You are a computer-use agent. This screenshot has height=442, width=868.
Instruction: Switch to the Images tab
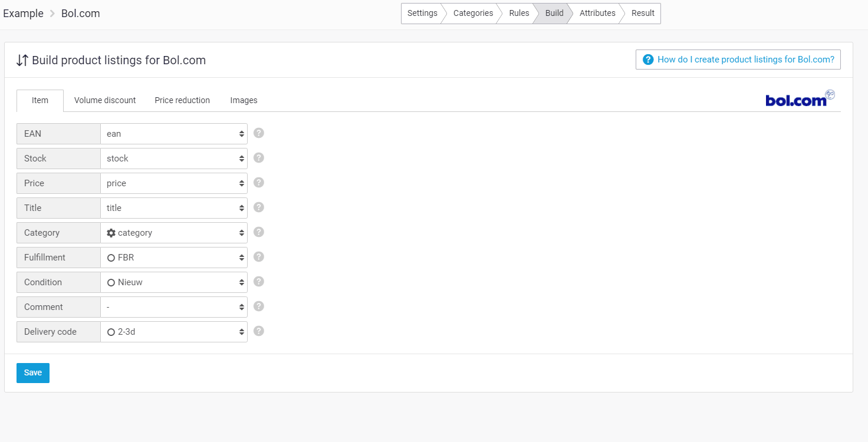(244, 100)
